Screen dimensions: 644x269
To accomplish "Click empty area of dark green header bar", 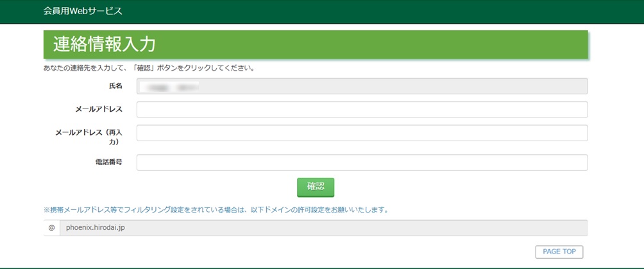I will pos(385,11).
